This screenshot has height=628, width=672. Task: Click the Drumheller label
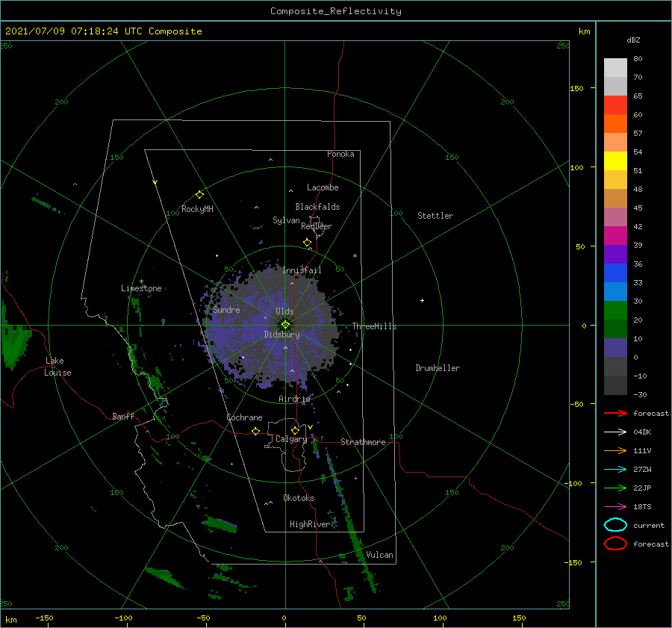(438, 368)
